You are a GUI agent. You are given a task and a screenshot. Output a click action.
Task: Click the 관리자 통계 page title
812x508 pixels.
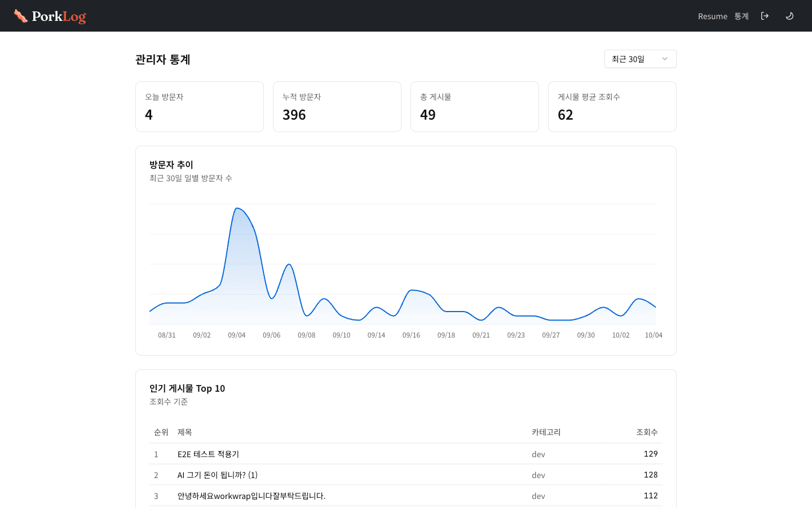pyautogui.click(x=163, y=59)
